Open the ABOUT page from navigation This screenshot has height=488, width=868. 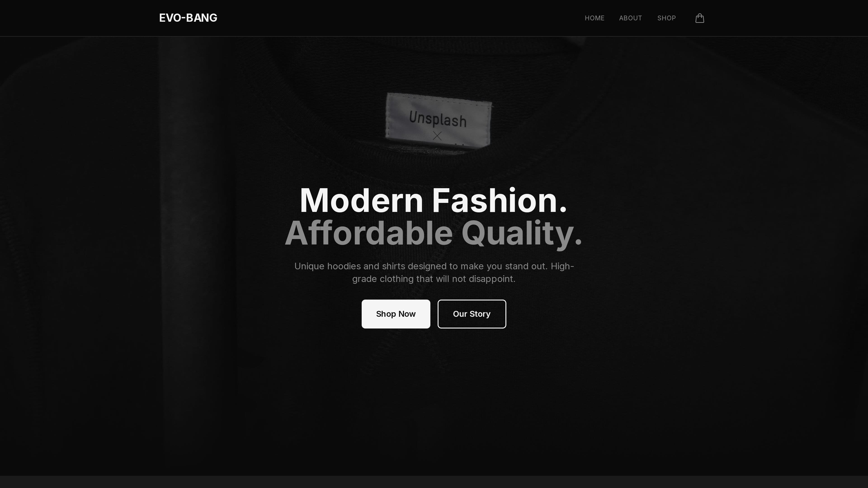[x=630, y=18]
